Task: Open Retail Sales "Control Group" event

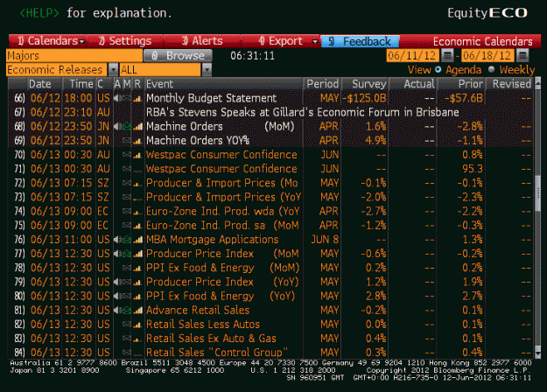Action: click(217, 353)
